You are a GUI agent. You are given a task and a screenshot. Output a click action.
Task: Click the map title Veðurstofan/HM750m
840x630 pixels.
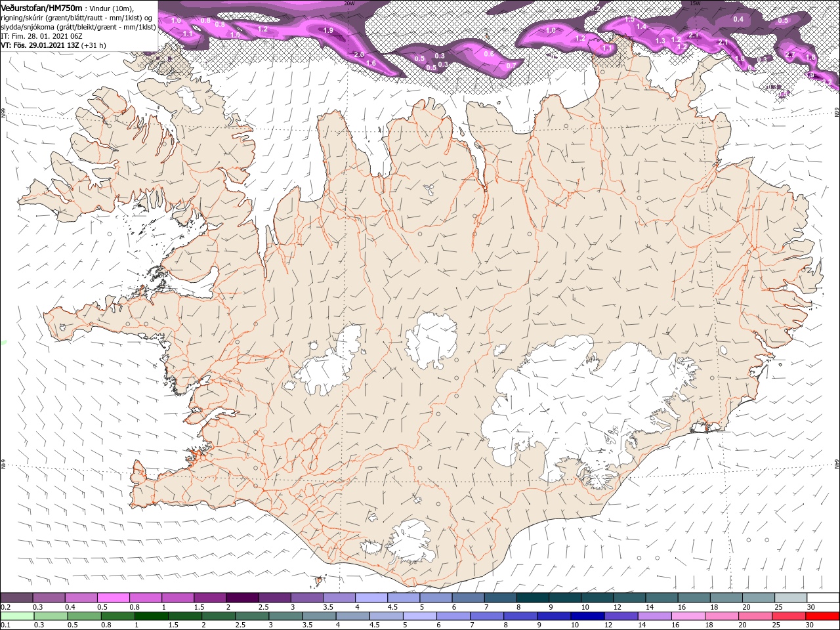[x=41, y=7]
